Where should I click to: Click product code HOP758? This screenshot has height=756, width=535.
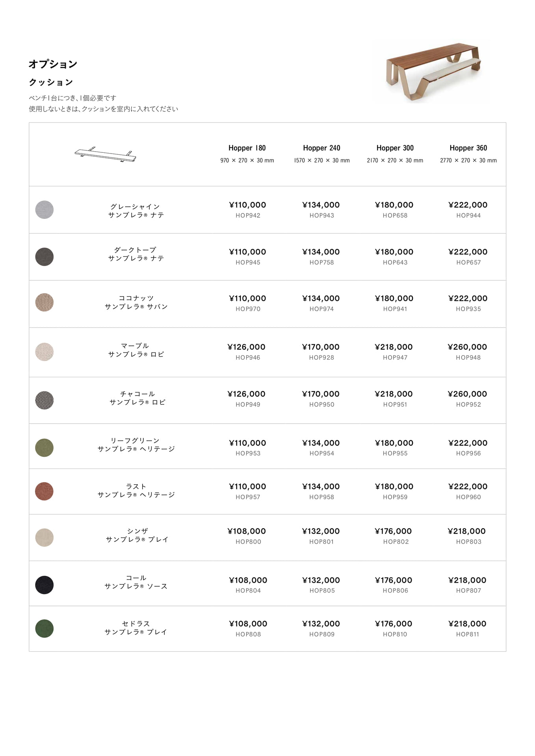[x=321, y=262]
